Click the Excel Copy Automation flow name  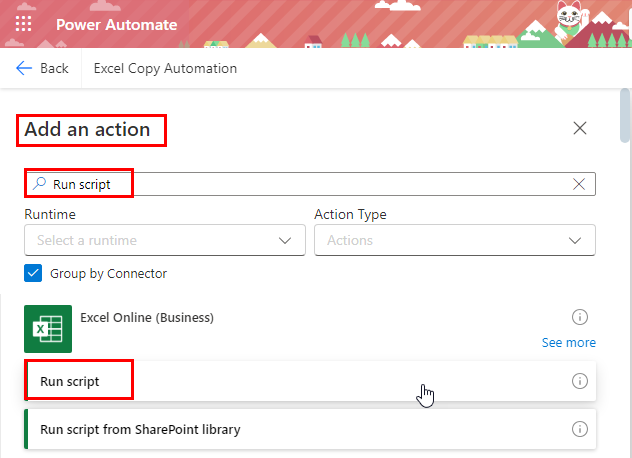165,68
